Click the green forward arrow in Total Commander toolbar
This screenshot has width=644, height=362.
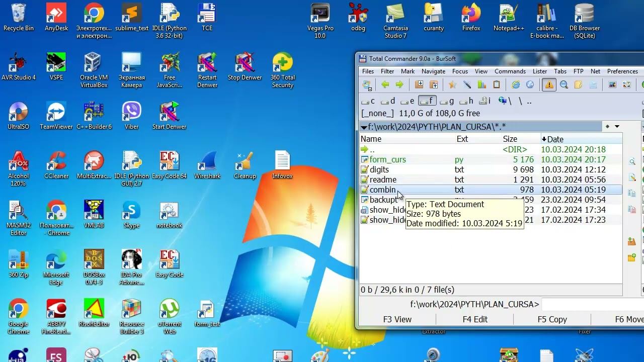399,85
